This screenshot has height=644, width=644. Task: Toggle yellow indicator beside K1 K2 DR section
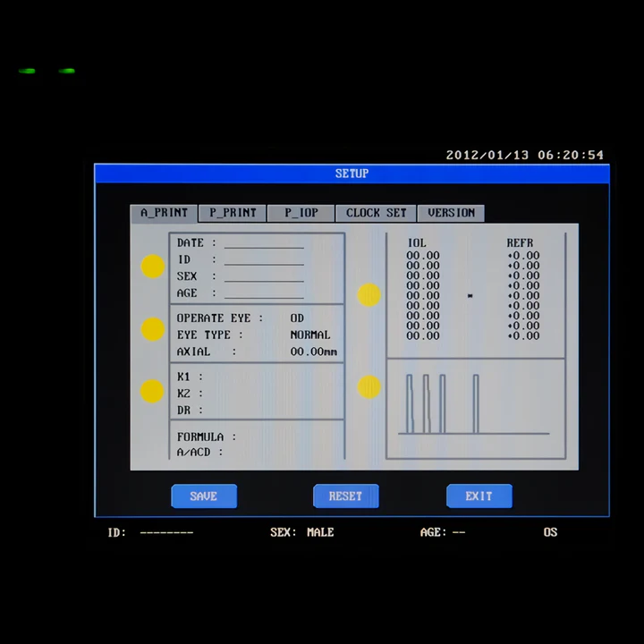click(152, 391)
